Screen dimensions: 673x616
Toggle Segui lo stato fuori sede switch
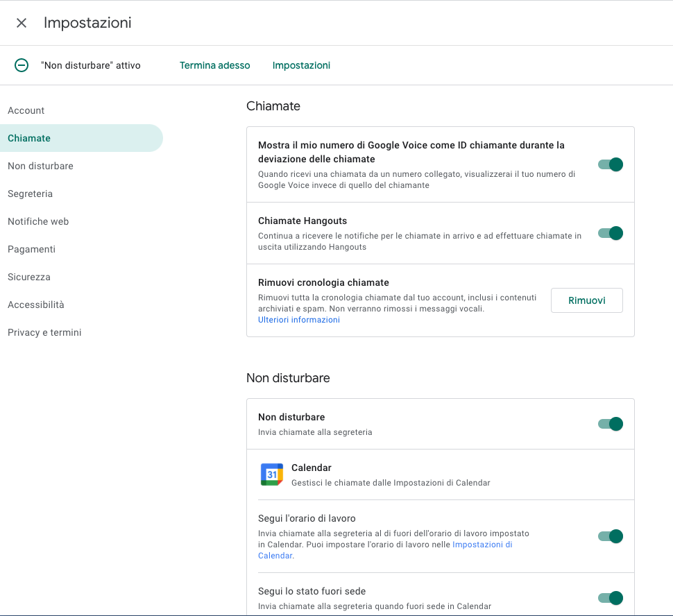point(611,598)
